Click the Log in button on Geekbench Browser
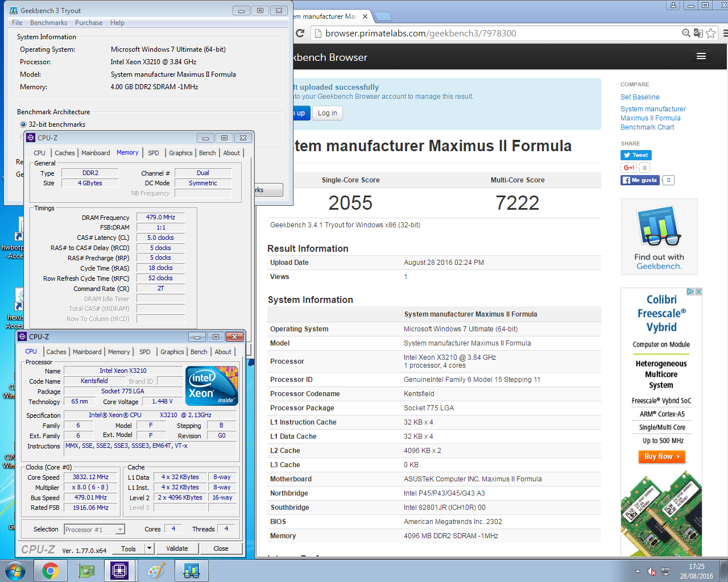The height and width of the screenshot is (582, 728). click(x=327, y=113)
